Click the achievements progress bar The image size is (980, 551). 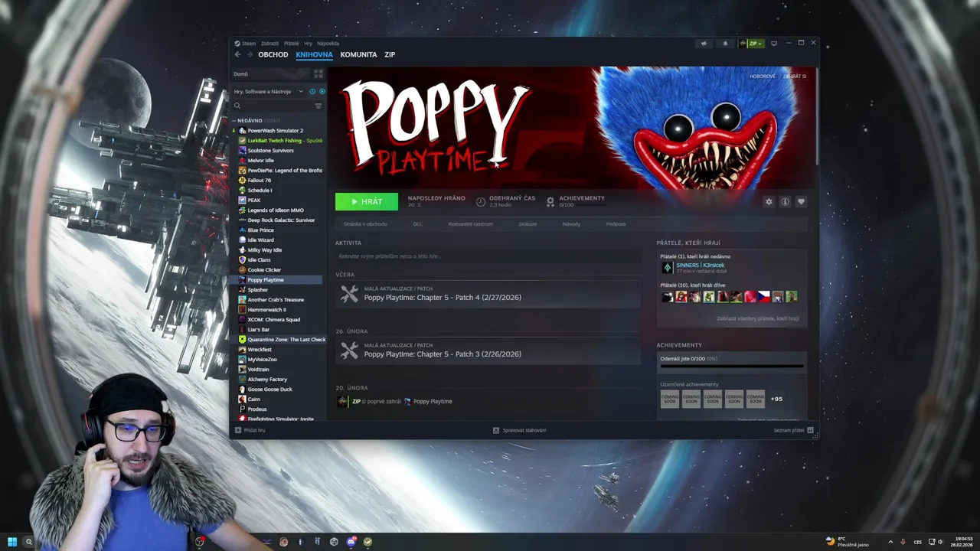(x=732, y=367)
